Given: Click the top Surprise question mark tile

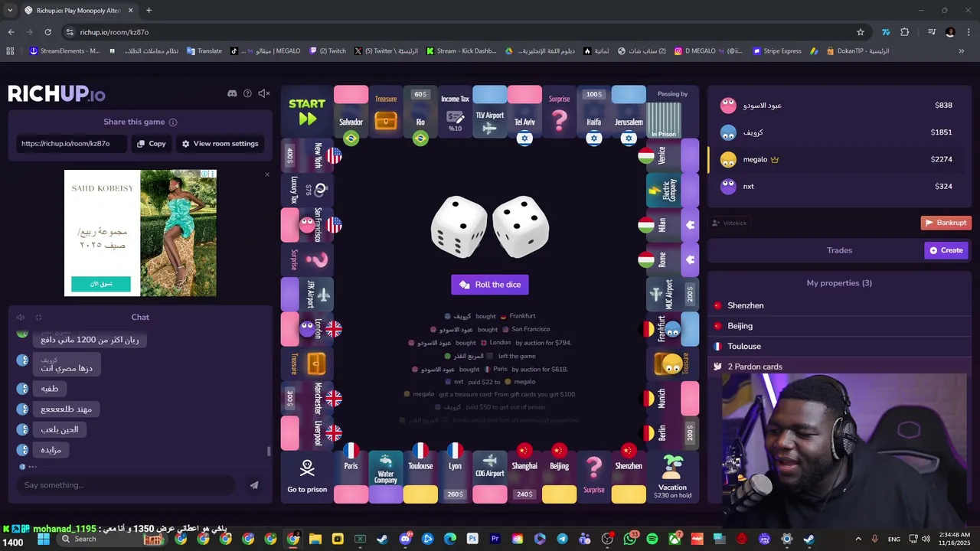Looking at the screenshot, I should point(560,112).
